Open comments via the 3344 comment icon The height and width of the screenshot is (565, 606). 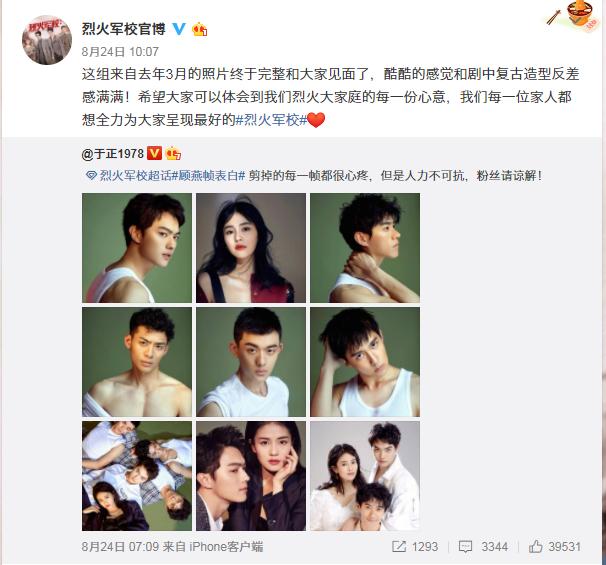pyautogui.click(x=465, y=546)
